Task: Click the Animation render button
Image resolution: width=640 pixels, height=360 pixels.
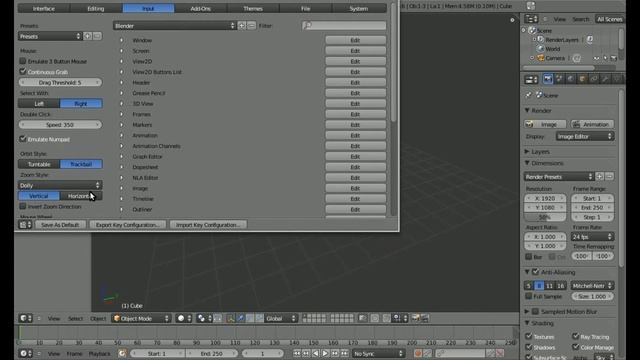Action: coord(592,124)
